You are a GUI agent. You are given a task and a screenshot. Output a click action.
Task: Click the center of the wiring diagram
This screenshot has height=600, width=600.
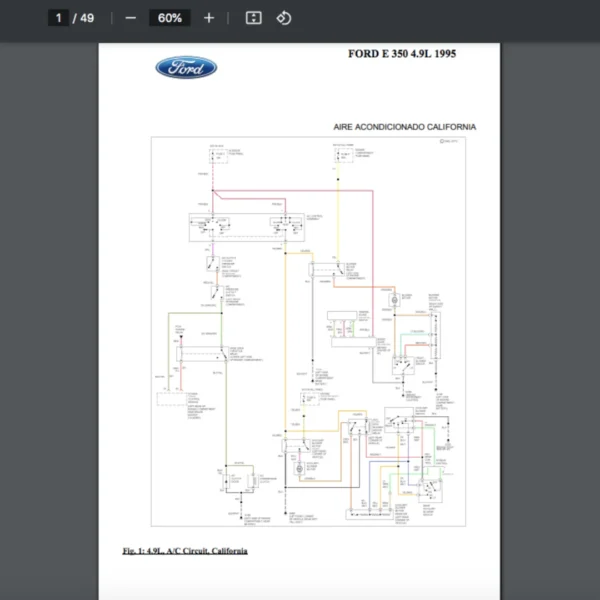point(304,330)
